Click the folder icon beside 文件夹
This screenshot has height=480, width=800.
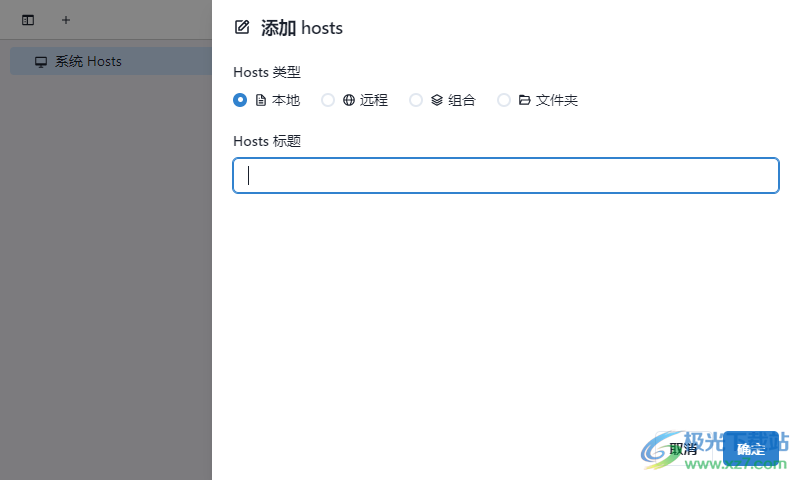(x=524, y=100)
